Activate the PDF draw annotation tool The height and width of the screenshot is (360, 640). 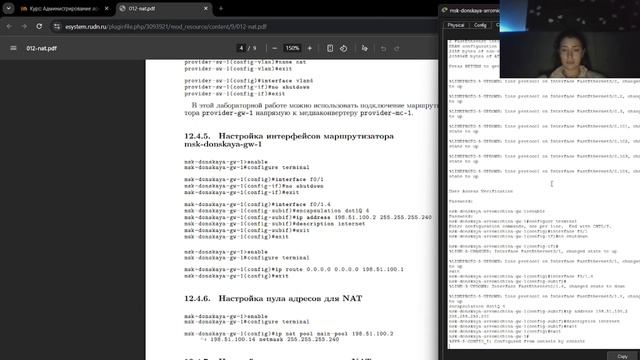pyautogui.click(x=364, y=48)
